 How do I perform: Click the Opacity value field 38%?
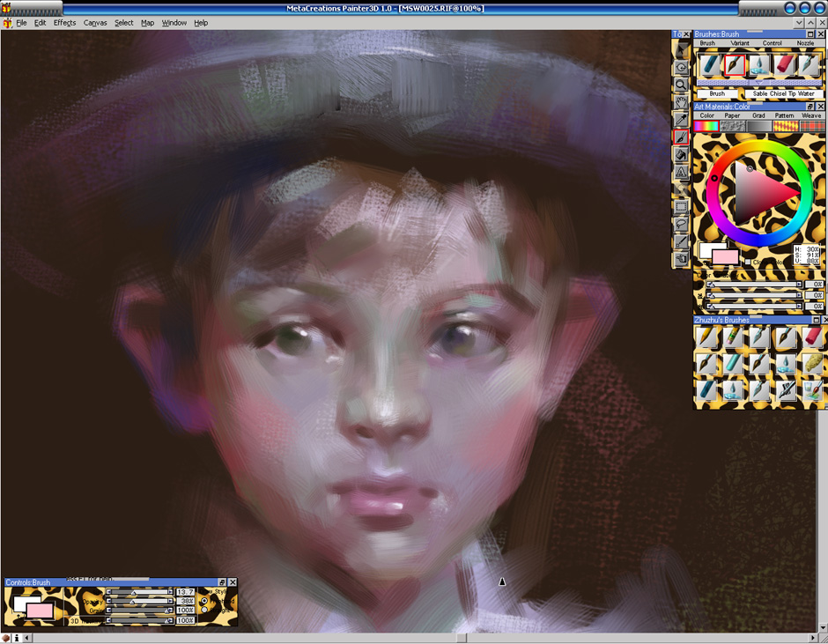[185, 601]
